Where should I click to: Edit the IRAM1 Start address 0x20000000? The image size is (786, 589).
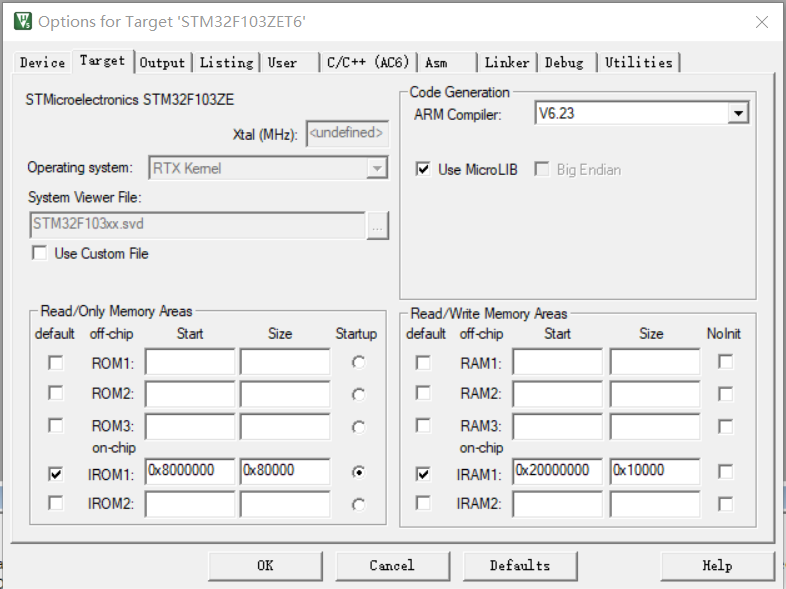[557, 471]
